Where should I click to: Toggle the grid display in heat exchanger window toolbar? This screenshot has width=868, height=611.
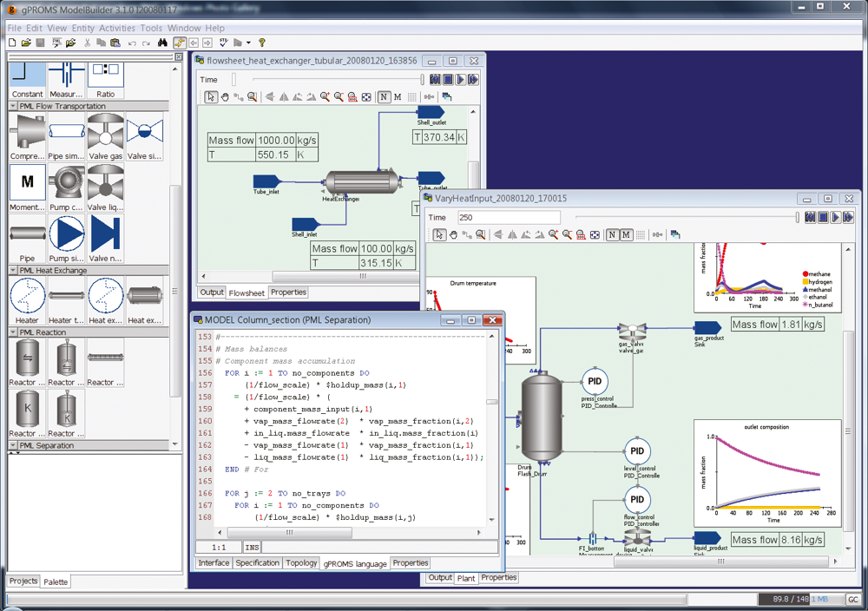tap(411, 97)
